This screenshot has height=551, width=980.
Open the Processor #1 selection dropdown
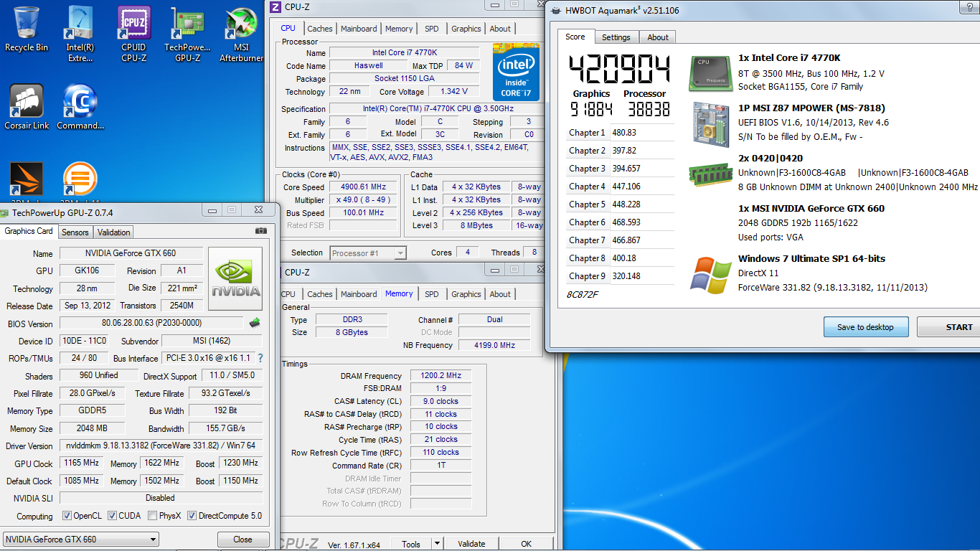coord(368,253)
